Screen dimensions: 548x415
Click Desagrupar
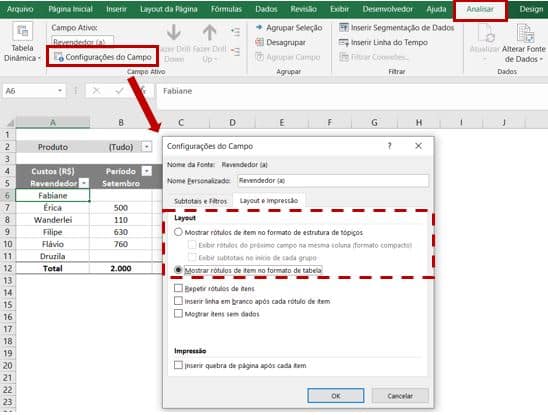tap(281, 42)
